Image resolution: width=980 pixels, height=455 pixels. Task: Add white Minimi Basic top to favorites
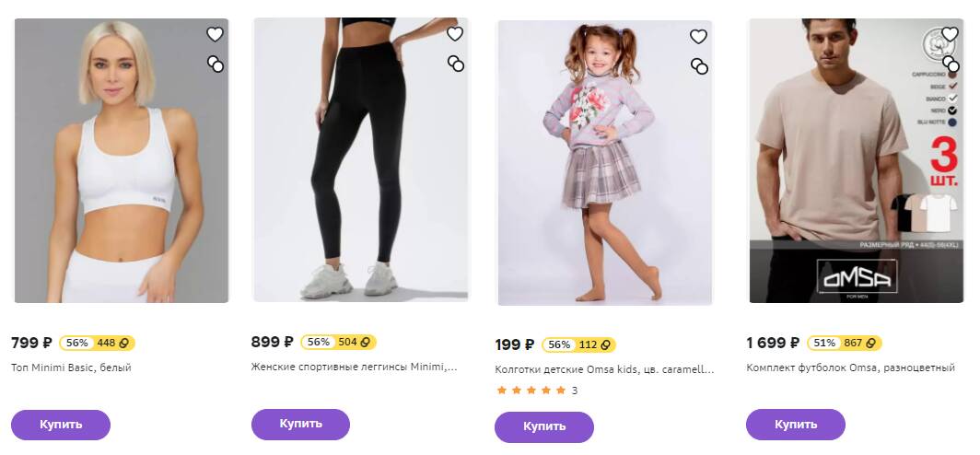tap(215, 34)
